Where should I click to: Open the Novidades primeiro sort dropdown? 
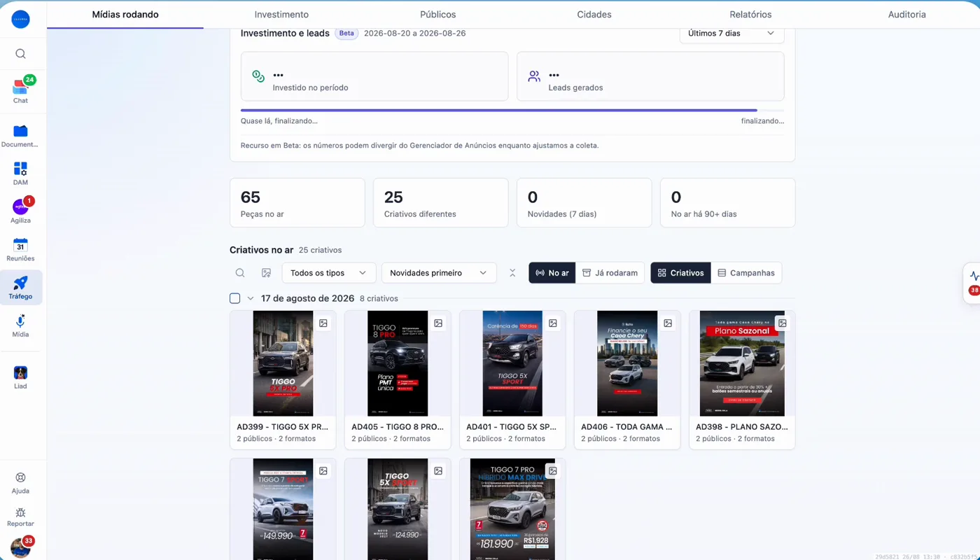[439, 273]
